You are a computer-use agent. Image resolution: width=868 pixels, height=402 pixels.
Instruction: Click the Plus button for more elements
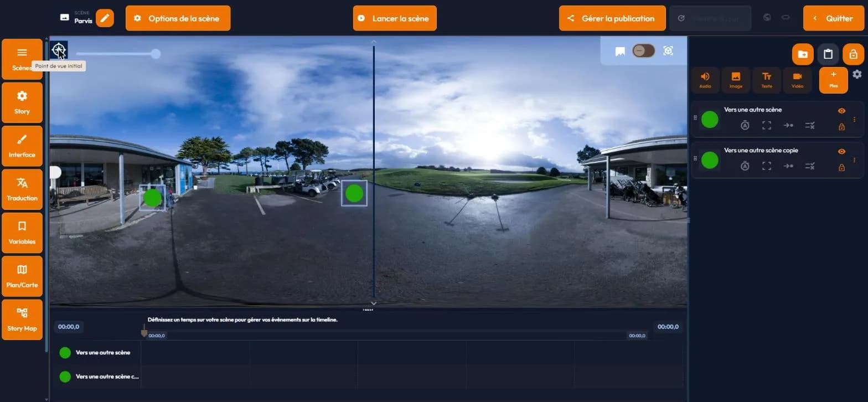click(834, 80)
